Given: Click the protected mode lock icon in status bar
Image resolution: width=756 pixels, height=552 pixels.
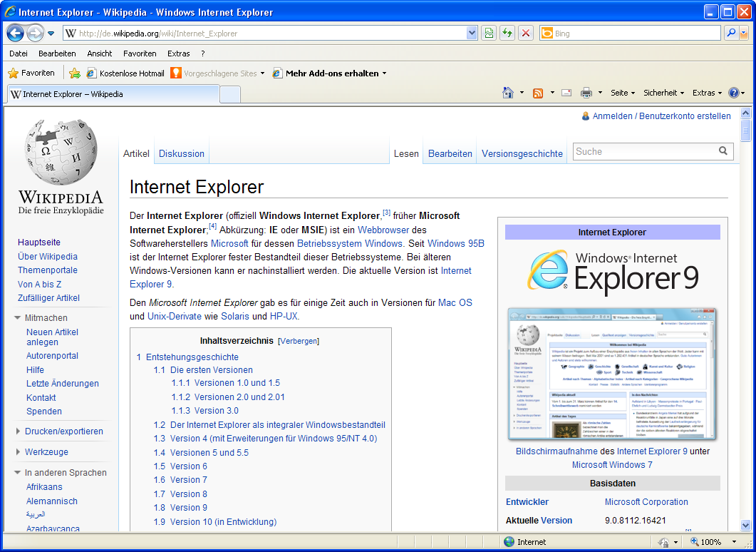Looking at the screenshot, I should 663,542.
